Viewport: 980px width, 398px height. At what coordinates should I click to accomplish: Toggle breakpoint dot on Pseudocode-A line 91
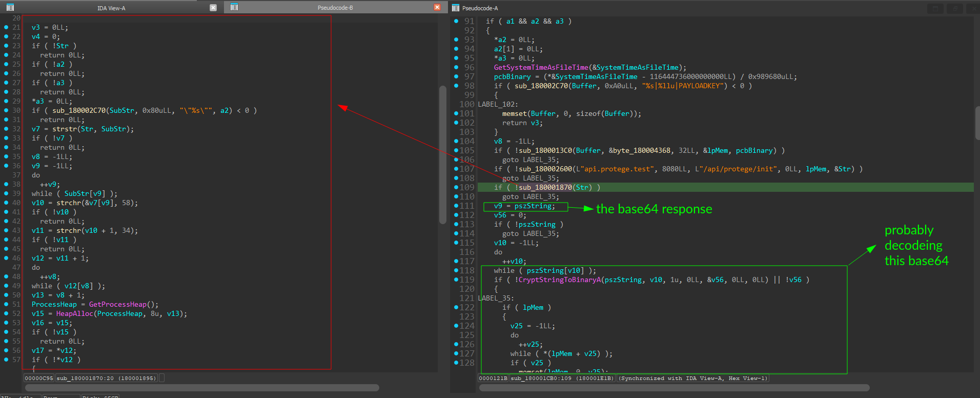click(x=456, y=21)
